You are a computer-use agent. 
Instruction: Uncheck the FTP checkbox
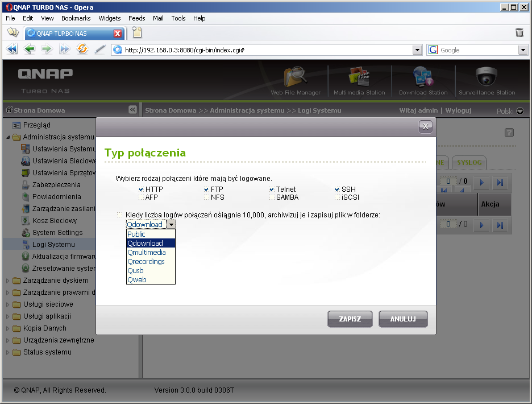click(x=206, y=189)
